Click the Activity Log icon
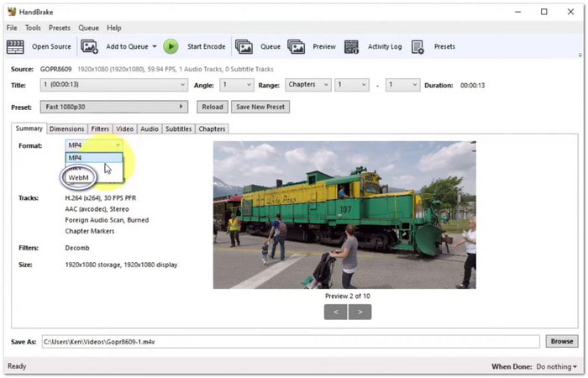The image size is (588, 378). tap(351, 47)
